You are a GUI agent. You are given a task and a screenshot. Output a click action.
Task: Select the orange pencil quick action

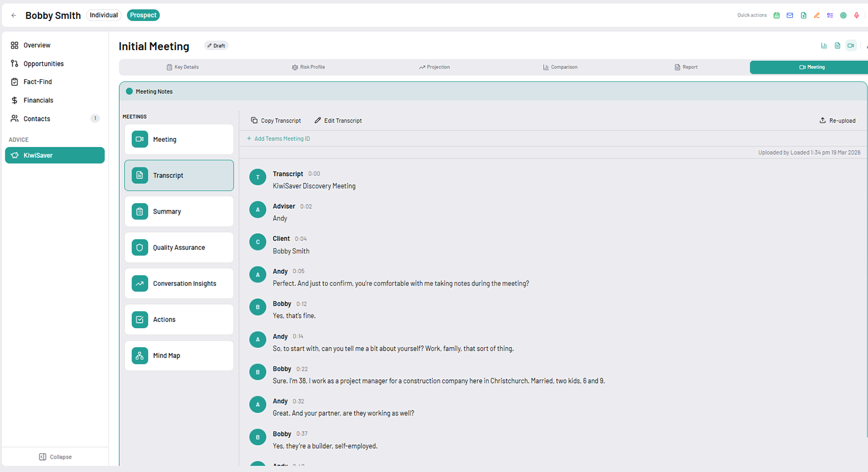(817, 16)
